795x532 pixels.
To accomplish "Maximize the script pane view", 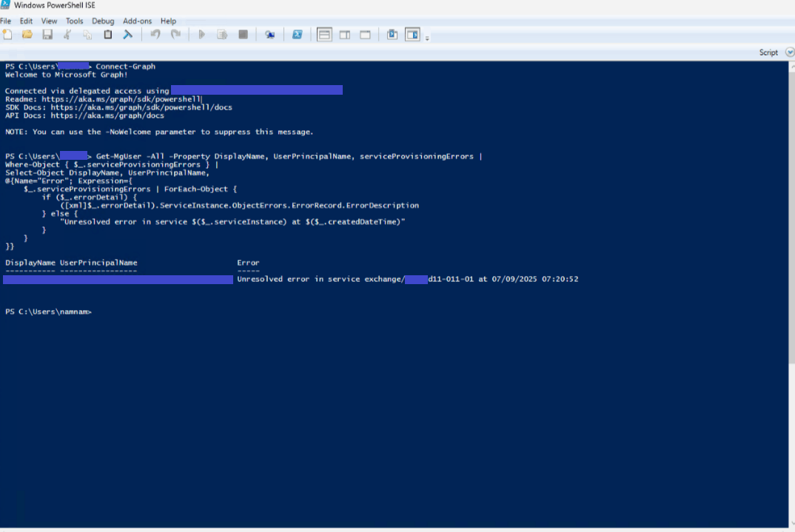I will pos(365,34).
